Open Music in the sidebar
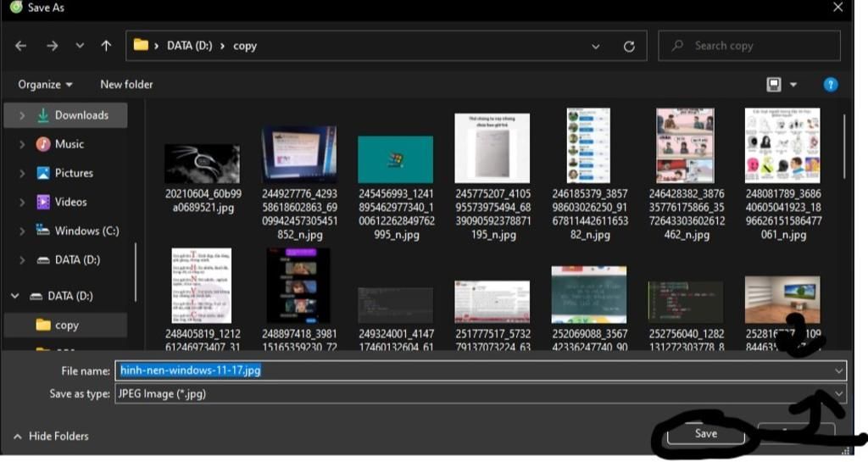Screen dimensions: 868x462 point(70,144)
